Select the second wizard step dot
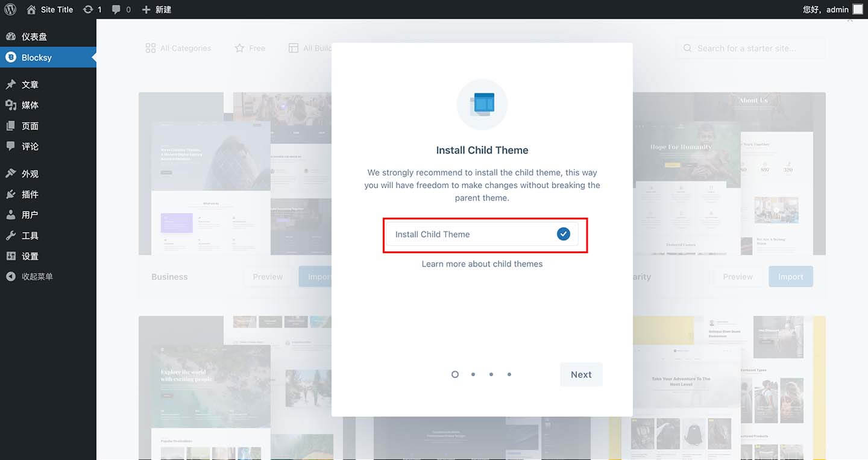The width and height of the screenshot is (868, 460). click(473, 374)
